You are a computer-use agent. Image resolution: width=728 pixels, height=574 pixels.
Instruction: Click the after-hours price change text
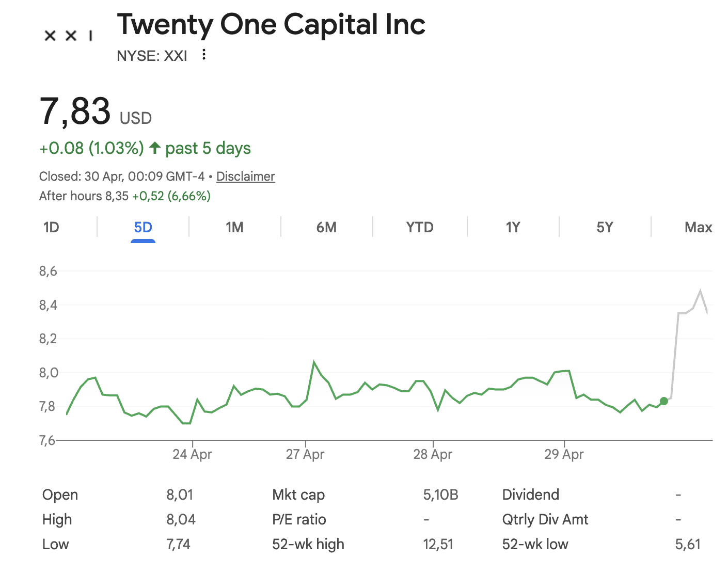(125, 196)
